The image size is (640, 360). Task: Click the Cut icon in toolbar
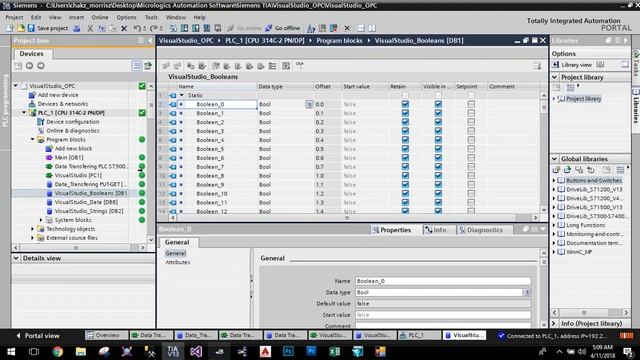[90, 28]
